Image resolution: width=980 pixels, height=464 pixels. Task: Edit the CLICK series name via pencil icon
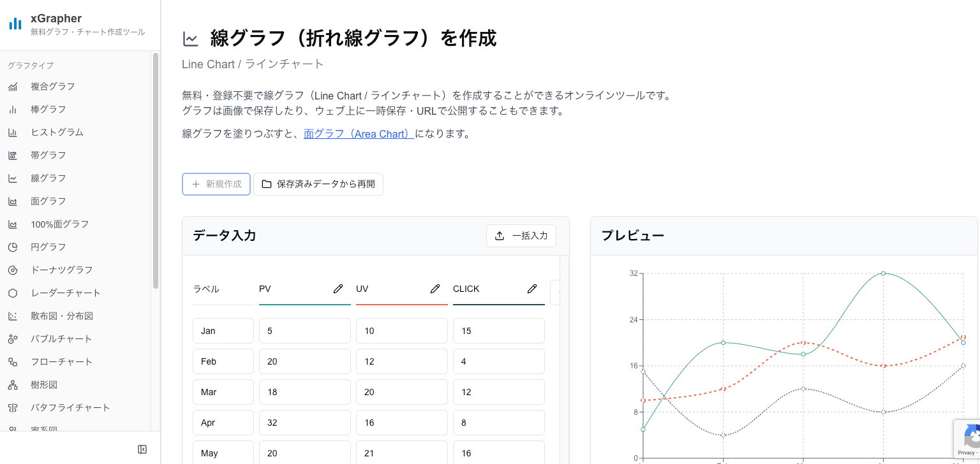(x=532, y=289)
